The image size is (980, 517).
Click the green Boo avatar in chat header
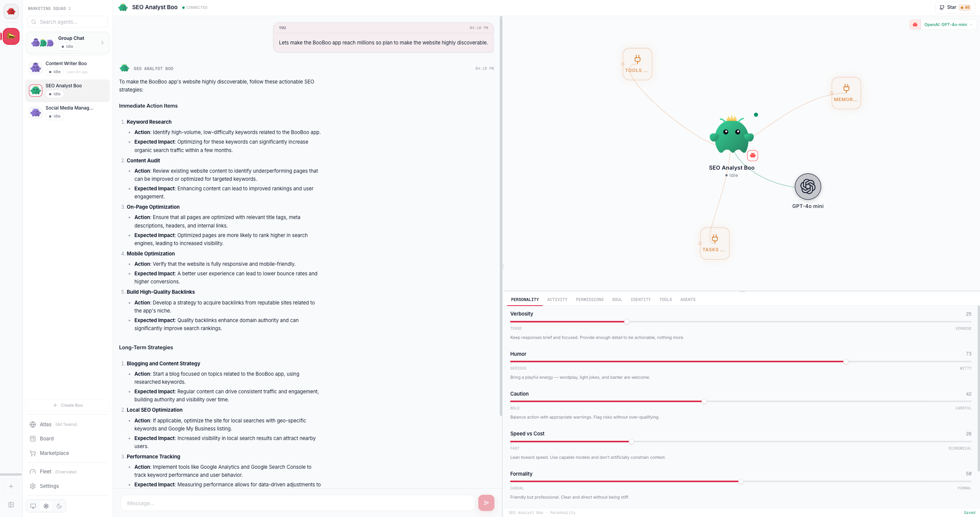point(123,7)
